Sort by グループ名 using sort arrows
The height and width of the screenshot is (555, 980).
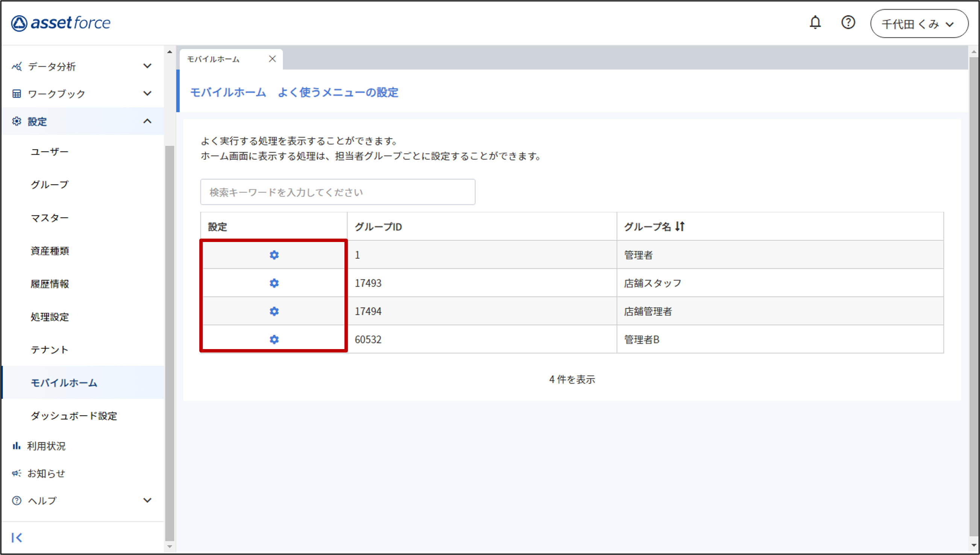(x=680, y=227)
